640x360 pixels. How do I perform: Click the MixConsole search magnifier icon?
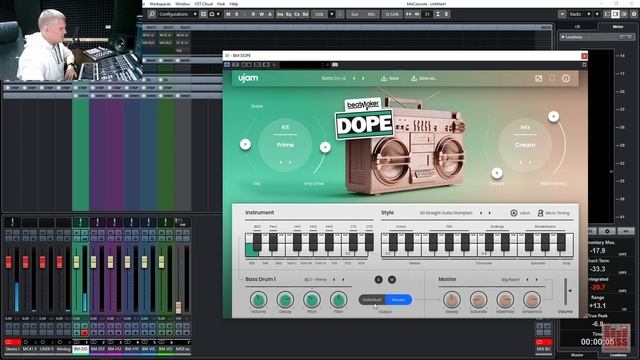[x=151, y=14]
